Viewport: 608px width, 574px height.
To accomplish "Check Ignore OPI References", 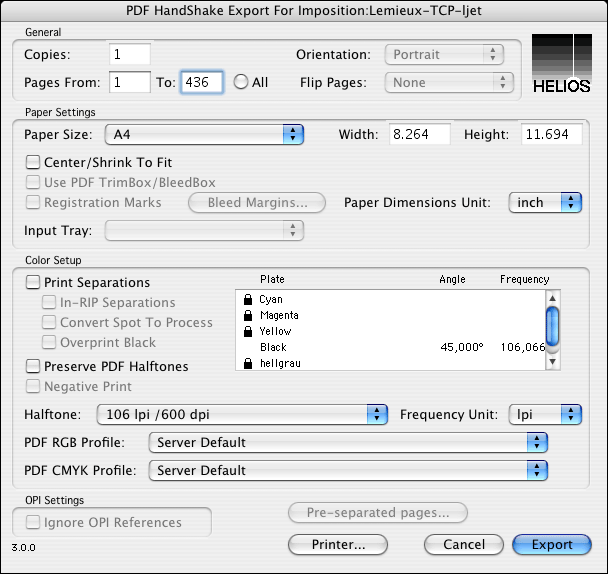I will point(33,522).
